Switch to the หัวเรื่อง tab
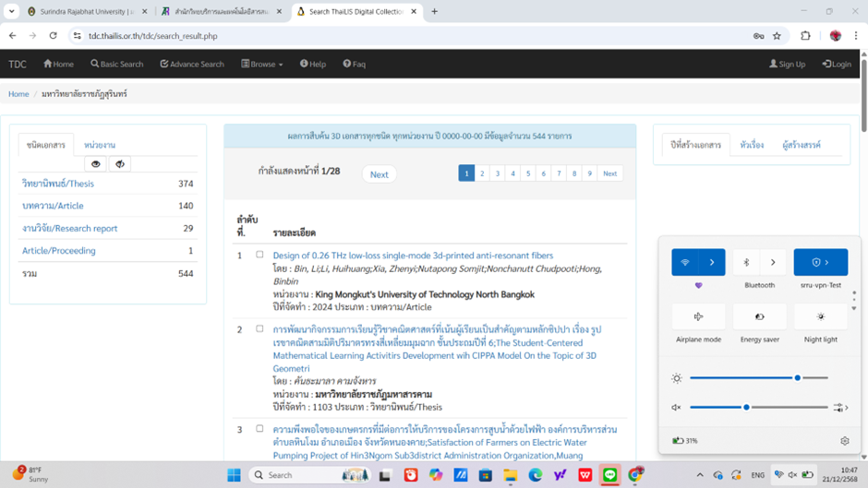This screenshot has width=868, height=488. pos(752,145)
